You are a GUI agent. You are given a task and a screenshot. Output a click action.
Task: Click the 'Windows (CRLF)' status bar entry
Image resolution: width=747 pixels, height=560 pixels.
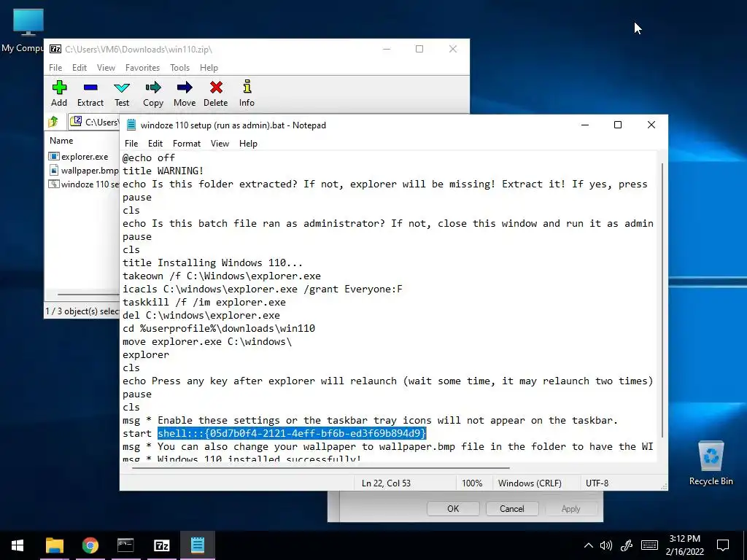point(530,483)
